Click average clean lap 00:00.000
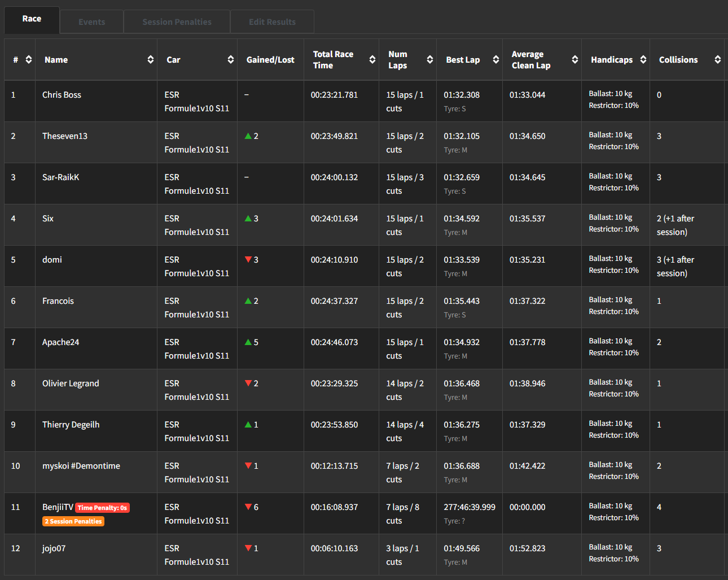This screenshot has width=728, height=580. (527, 507)
